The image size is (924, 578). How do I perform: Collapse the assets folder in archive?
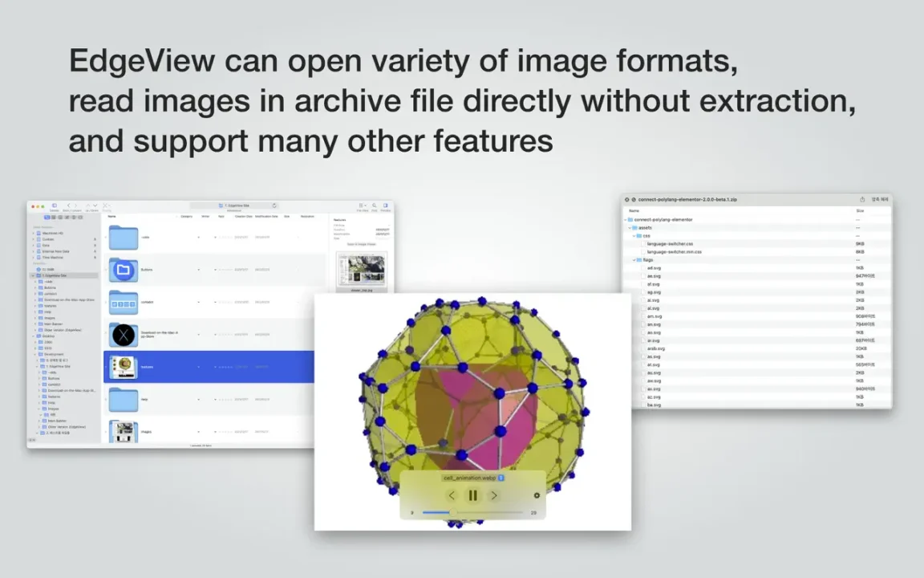[x=630, y=228]
